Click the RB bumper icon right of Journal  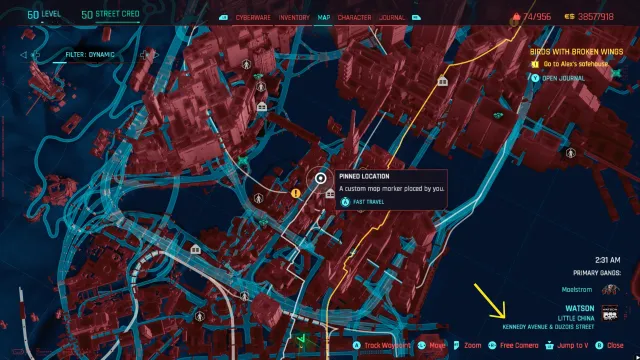(416, 18)
